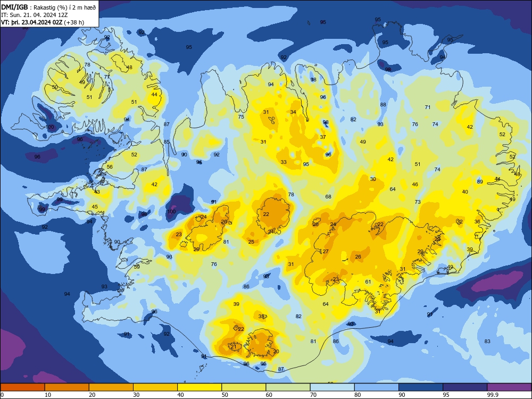532x399 pixels.
Task: Pick the 50–60 pale yellow legend segment
Action: click(x=244, y=387)
